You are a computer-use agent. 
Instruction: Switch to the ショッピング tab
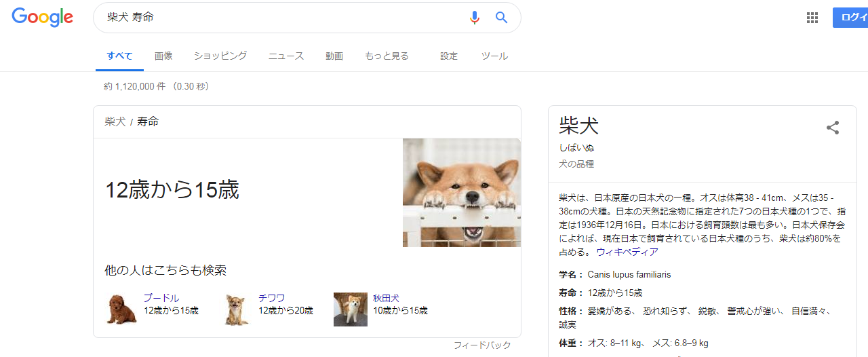coord(220,56)
